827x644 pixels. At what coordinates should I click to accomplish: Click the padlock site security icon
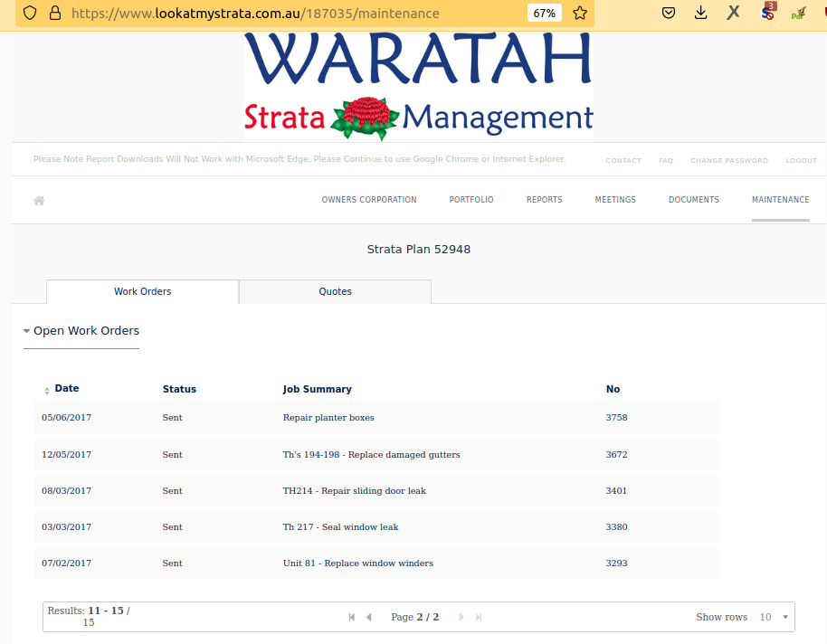[x=55, y=14]
